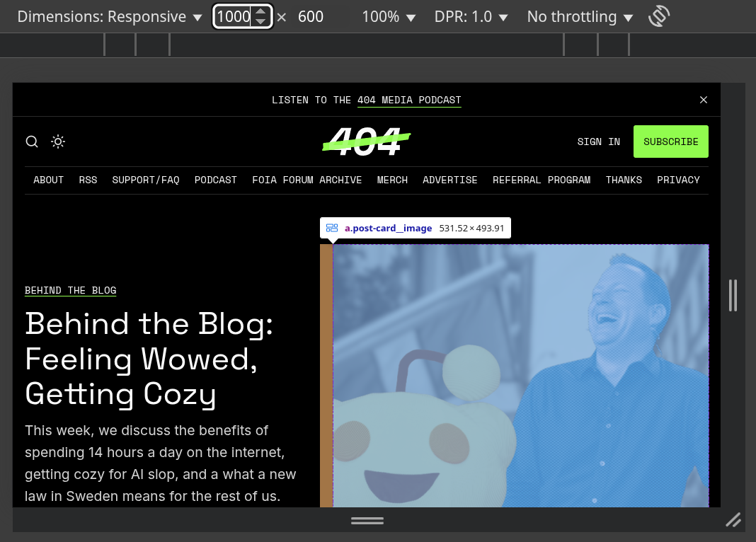Increase width using the stepper up arrow
The height and width of the screenshot is (542, 756).
coord(260,12)
